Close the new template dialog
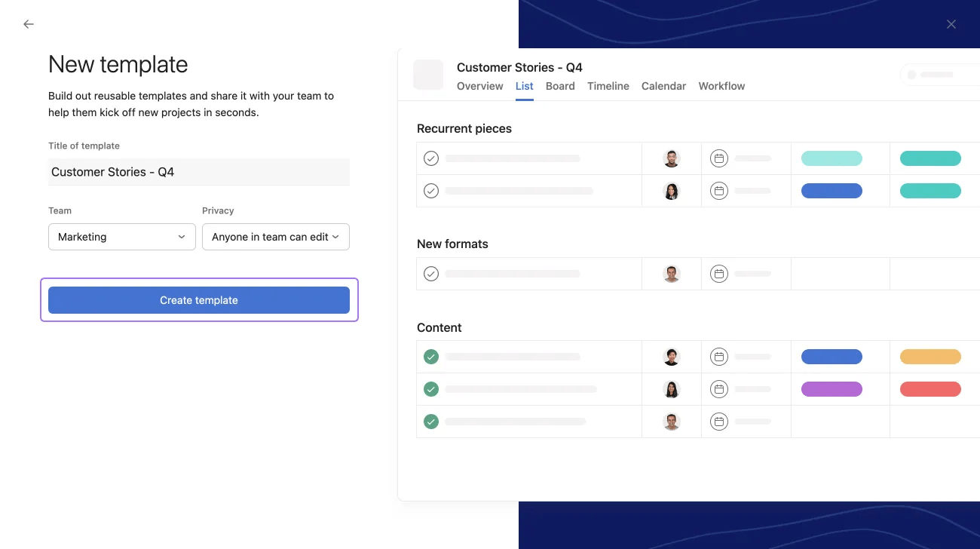 click(x=951, y=24)
